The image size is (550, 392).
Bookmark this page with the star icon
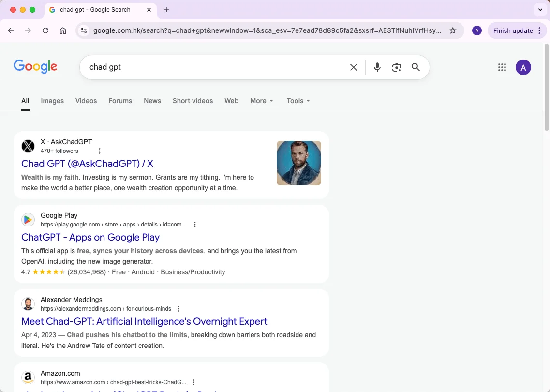point(453,30)
